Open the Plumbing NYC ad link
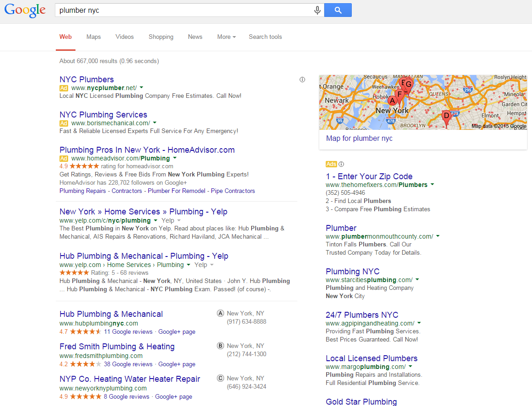 click(353, 271)
